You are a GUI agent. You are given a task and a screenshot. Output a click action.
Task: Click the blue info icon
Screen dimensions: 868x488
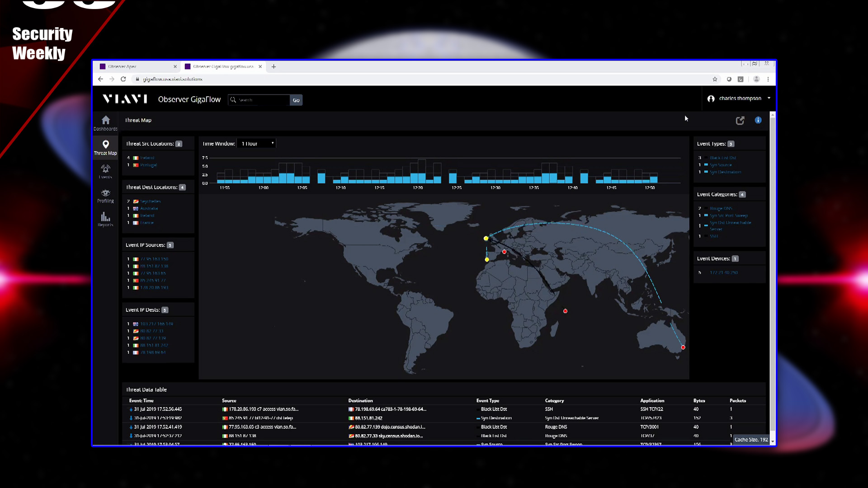click(758, 120)
